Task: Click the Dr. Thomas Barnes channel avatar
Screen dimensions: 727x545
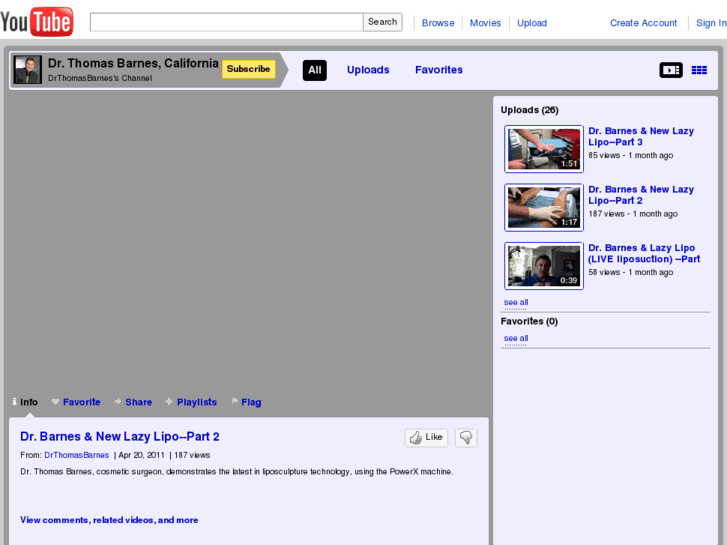Action: pos(27,70)
